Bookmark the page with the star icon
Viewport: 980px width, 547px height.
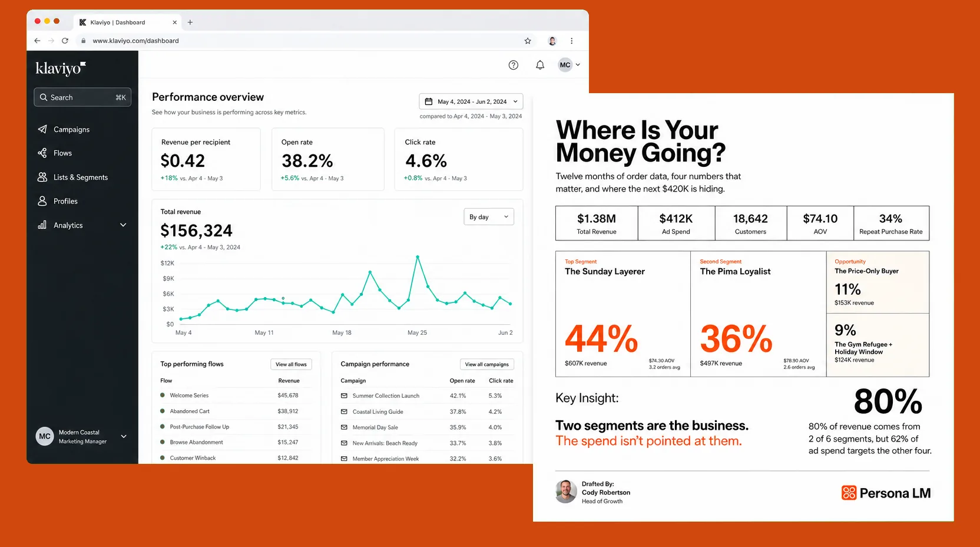click(x=528, y=41)
